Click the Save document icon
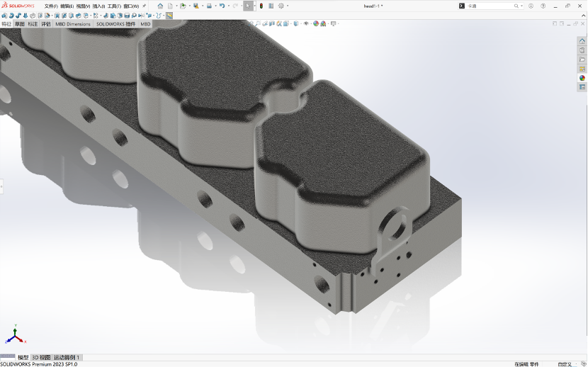This screenshot has height=367, width=588. click(x=196, y=6)
